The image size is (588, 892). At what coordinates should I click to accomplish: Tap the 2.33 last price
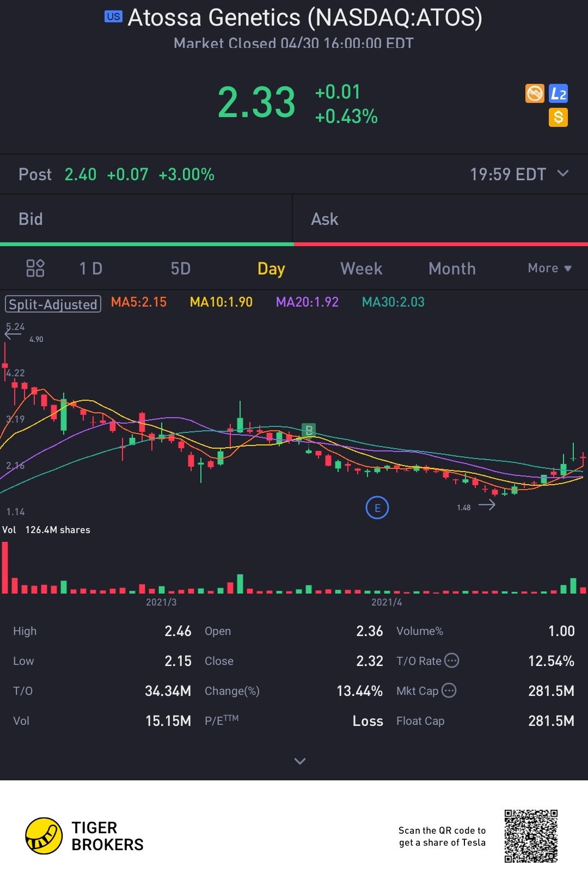[x=256, y=102]
